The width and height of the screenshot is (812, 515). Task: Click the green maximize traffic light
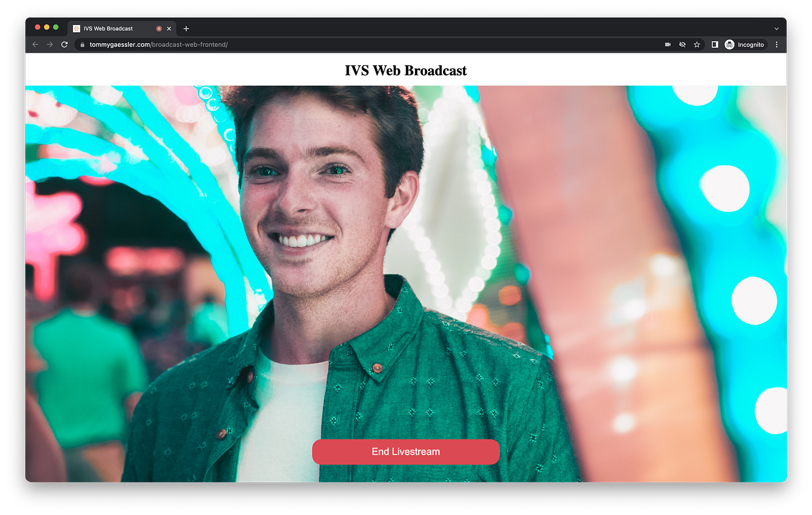pos(56,27)
